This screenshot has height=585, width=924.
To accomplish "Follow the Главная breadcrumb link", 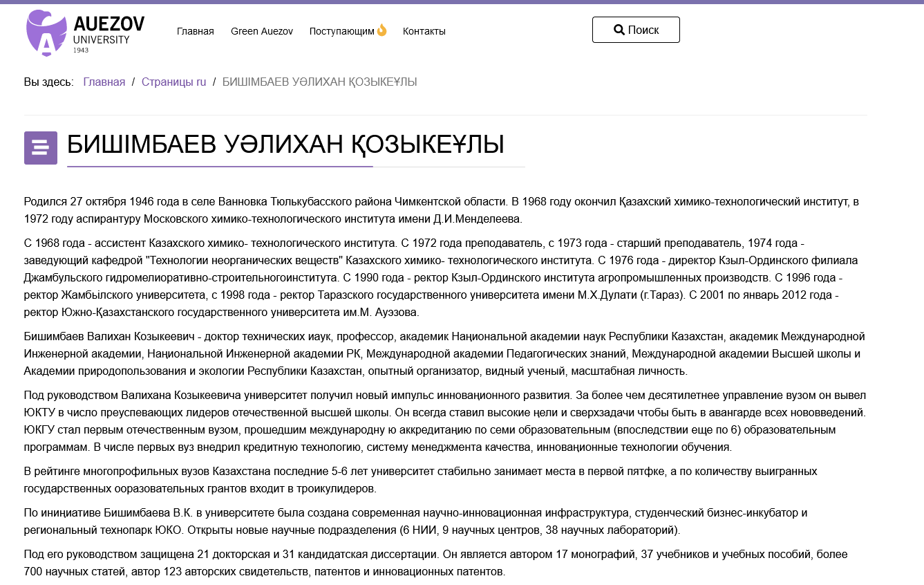I will click(x=104, y=82).
